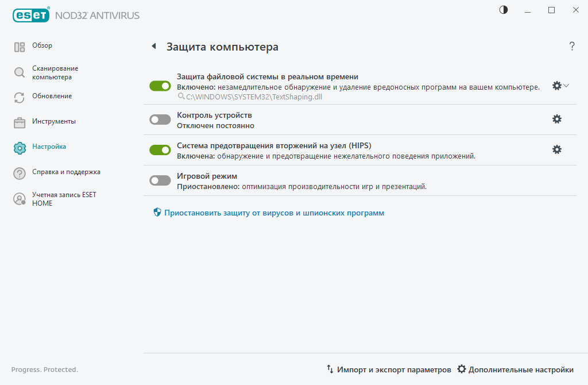Image resolution: width=588 pixels, height=385 pixels.
Task: Open the Контроль устройств gear settings
Action: coord(556,119)
